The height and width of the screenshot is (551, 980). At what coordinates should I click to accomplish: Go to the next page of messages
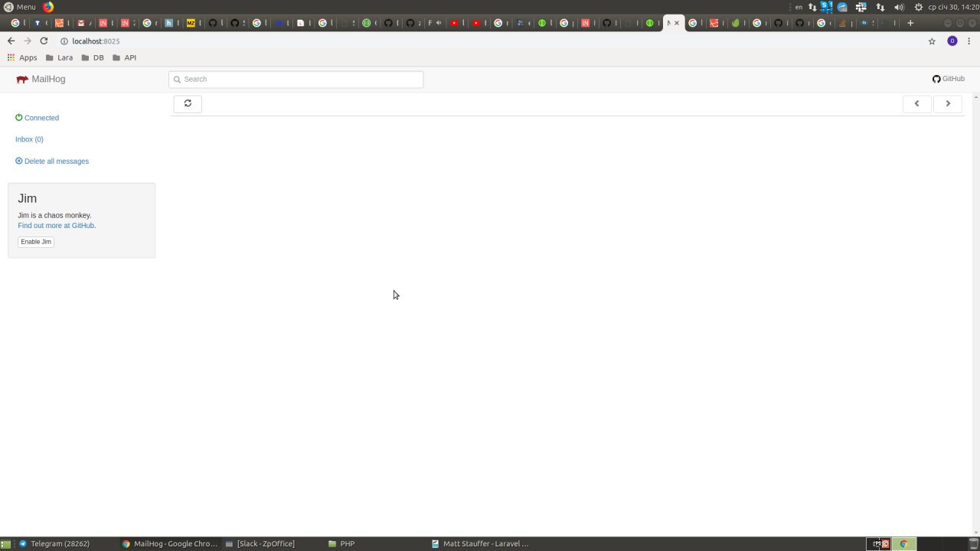[x=948, y=103]
